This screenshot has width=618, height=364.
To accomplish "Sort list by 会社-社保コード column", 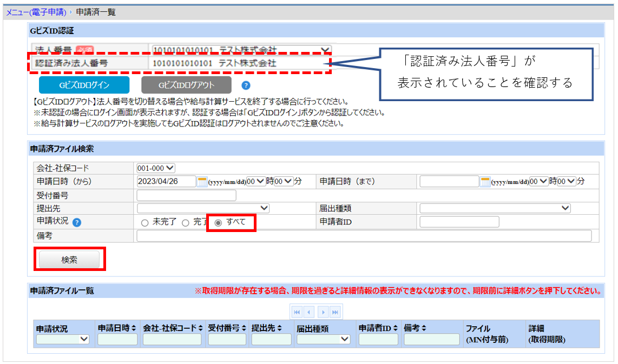I will pyautogui.click(x=200, y=328).
